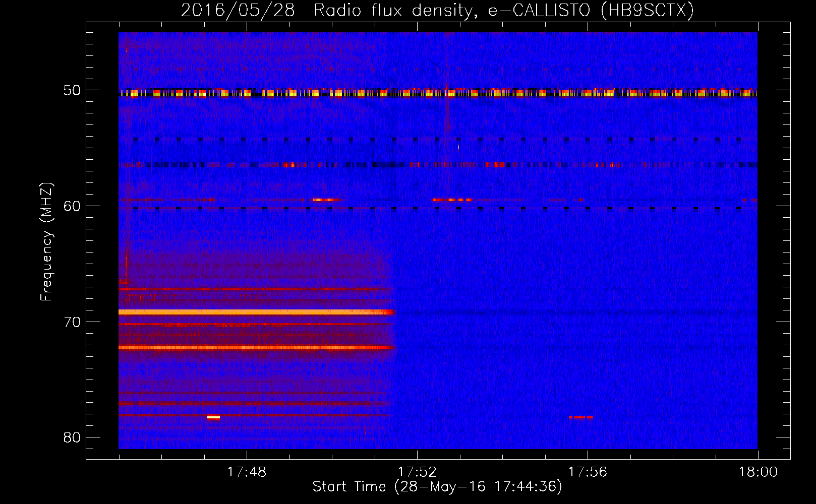816x504 pixels.
Task: Click the '50' frequency axis label
Action: coord(72,91)
